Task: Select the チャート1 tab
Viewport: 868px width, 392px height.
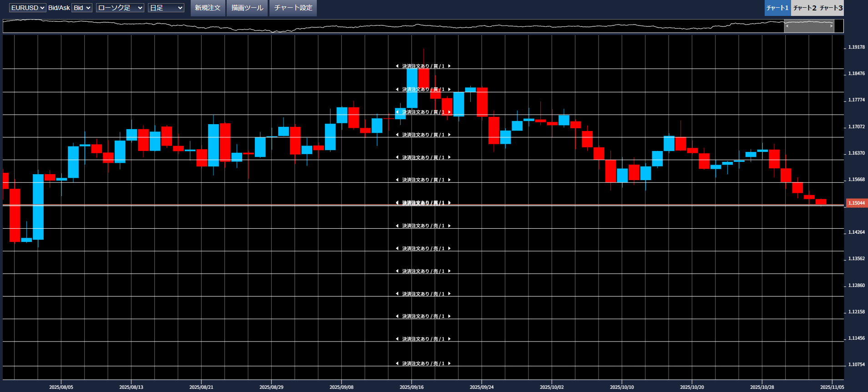Action: (x=777, y=8)
